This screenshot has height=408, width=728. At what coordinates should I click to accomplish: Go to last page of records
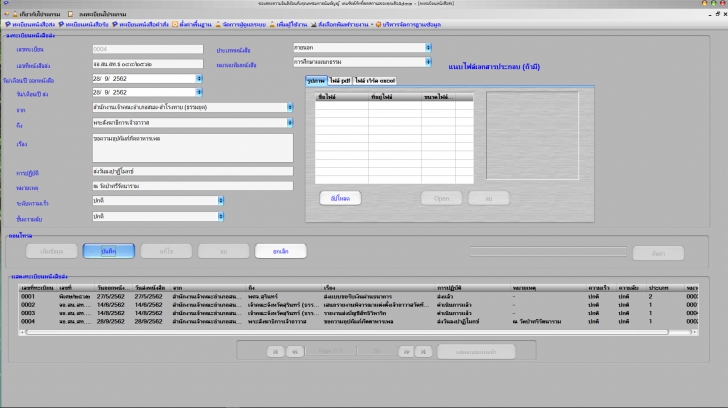click(x=423, y=351)
